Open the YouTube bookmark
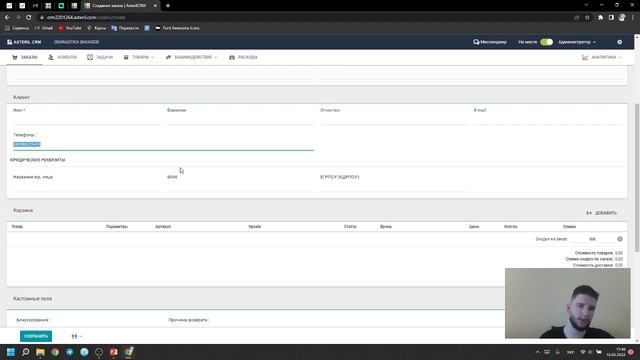This screenshot has width=640, height=360. pyautogui.click(x=70, y=28)
